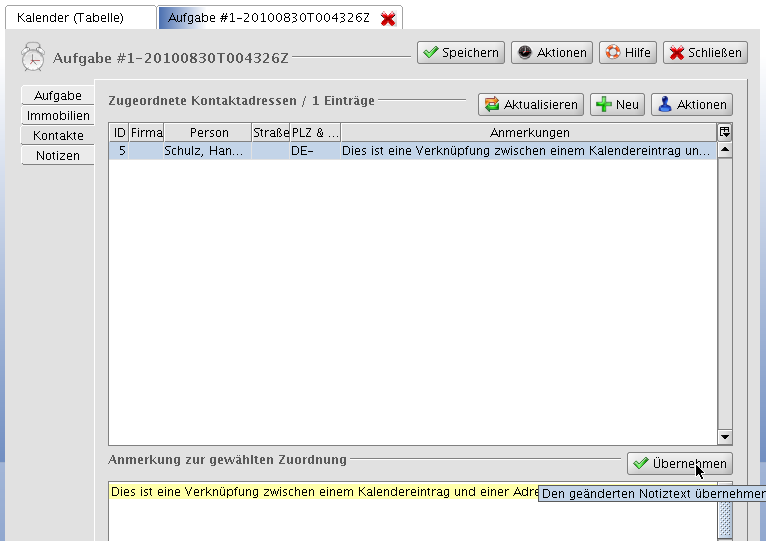Add a new contact with Neu
766x541 pixels.
click(x=617, y=105)
